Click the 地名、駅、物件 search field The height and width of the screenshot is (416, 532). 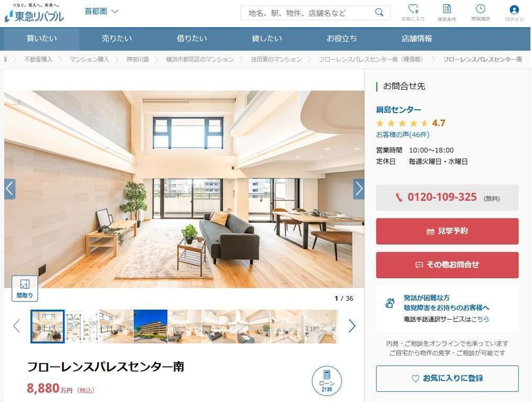307,13
